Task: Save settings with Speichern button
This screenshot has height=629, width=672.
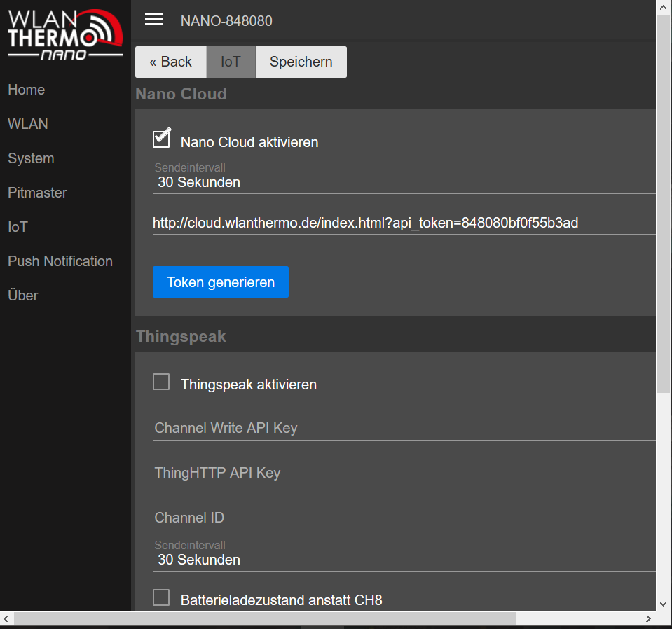Action: 301,62
